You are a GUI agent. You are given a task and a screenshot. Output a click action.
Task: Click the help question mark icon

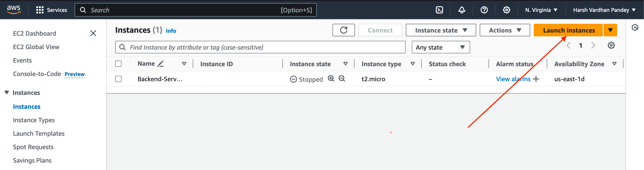pos(484,10)
